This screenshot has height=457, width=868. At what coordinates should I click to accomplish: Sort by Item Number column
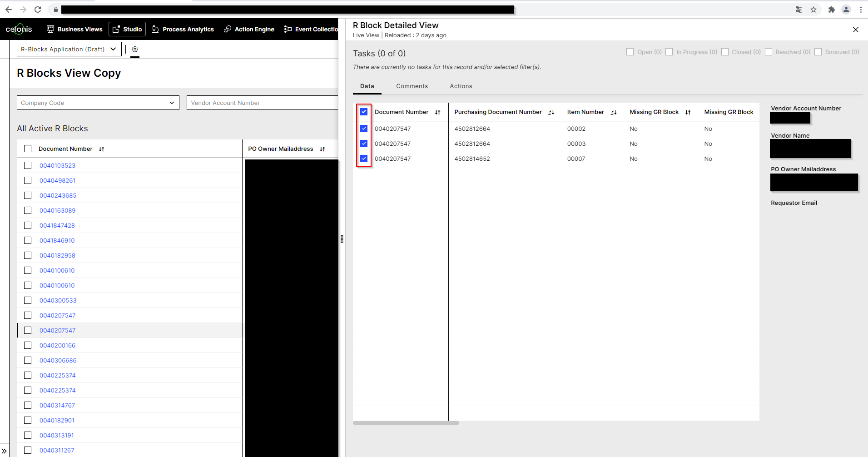(x=614, y=112)
